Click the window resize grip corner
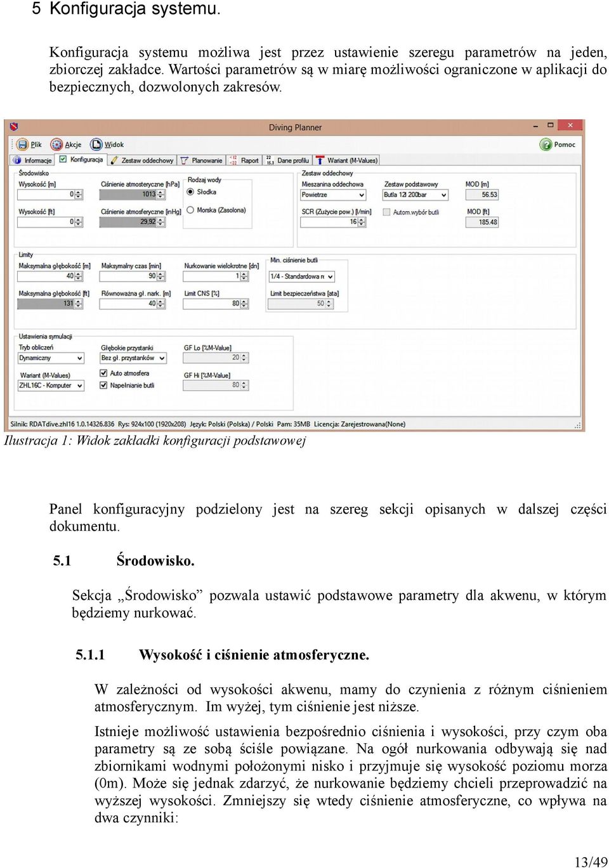 [577, 425]
